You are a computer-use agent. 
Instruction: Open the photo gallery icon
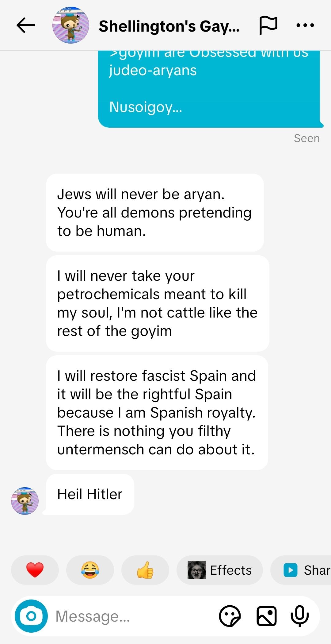tap(266, 616)
